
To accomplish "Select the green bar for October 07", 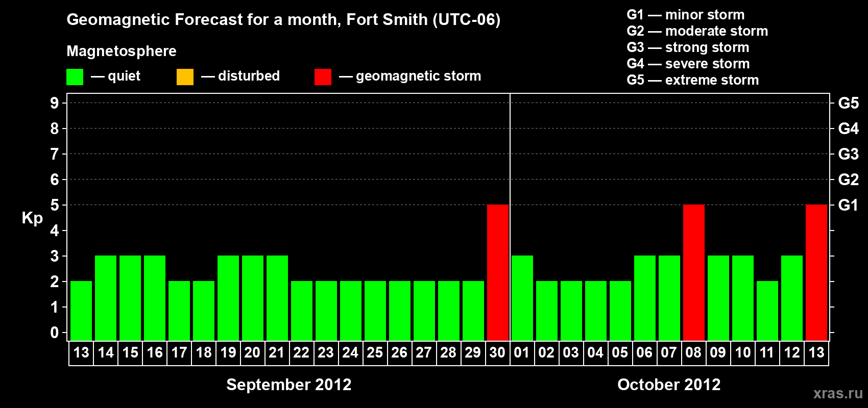I will 669,298.
